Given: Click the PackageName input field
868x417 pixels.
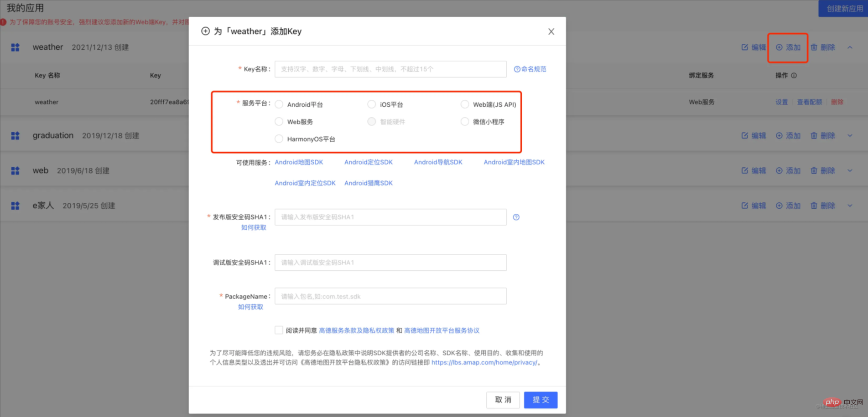Looking at the screenshot, I should coord(390,296).
